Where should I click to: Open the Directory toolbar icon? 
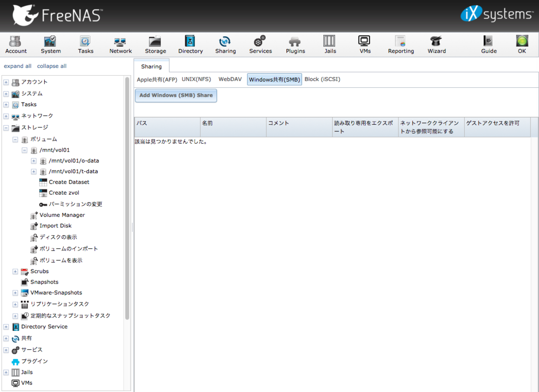click(191, 45)
